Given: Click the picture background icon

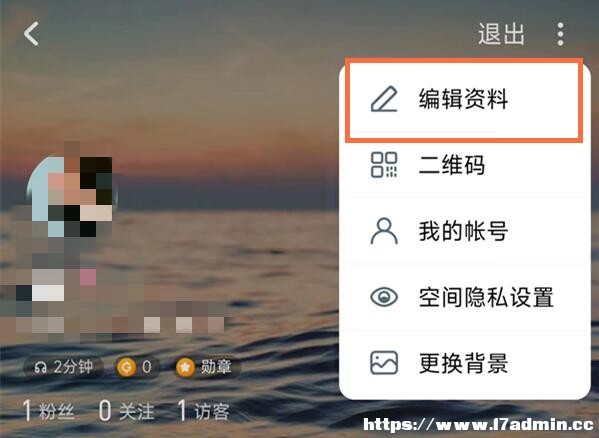Looking at the screenshot, I should 384,363.
